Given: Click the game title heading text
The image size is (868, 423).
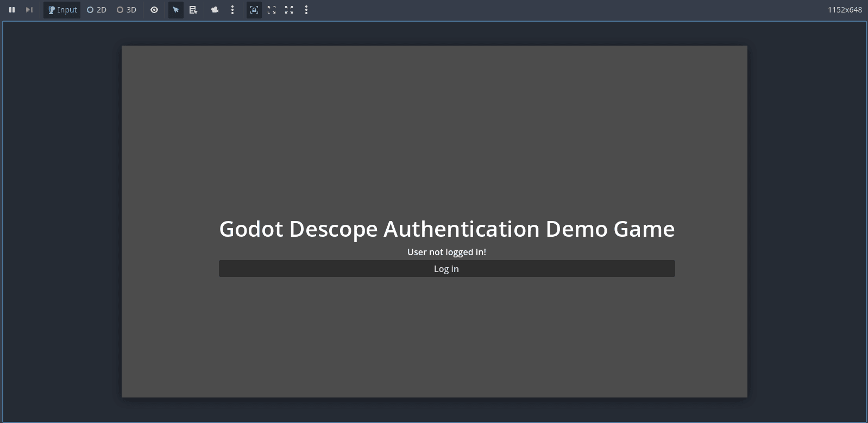Looking at the screenshot, I should [446, 229].
